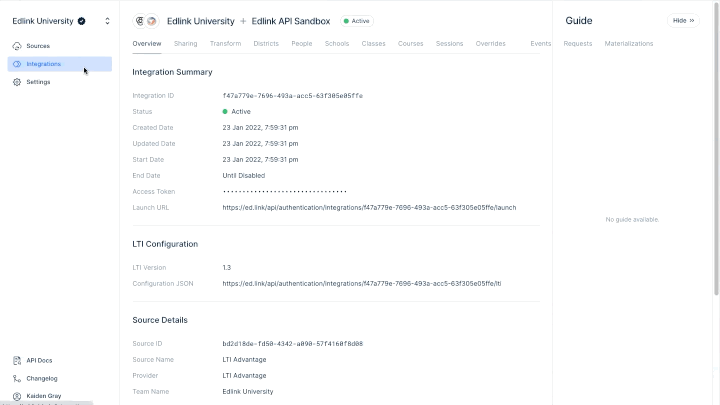This screenshot has width=720, height=405.
Task: Open API Docs link
Action: coord(39,360)
